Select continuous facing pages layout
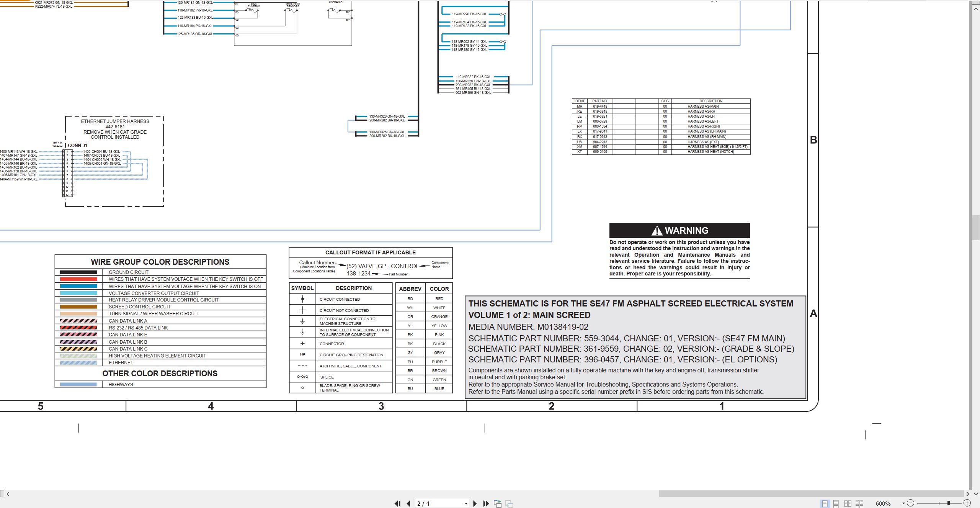980x508 pixels. click(x=859, y=503)
